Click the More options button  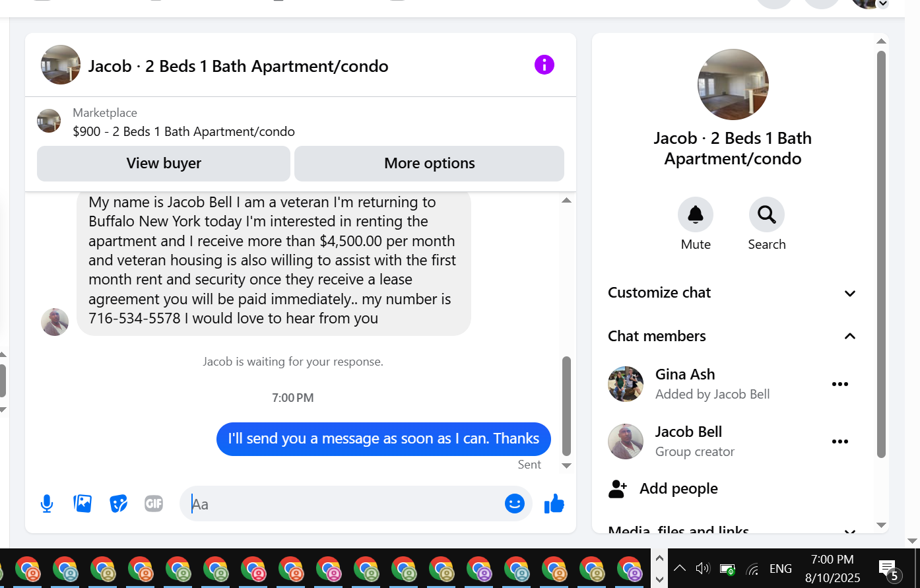click(430, 164)
